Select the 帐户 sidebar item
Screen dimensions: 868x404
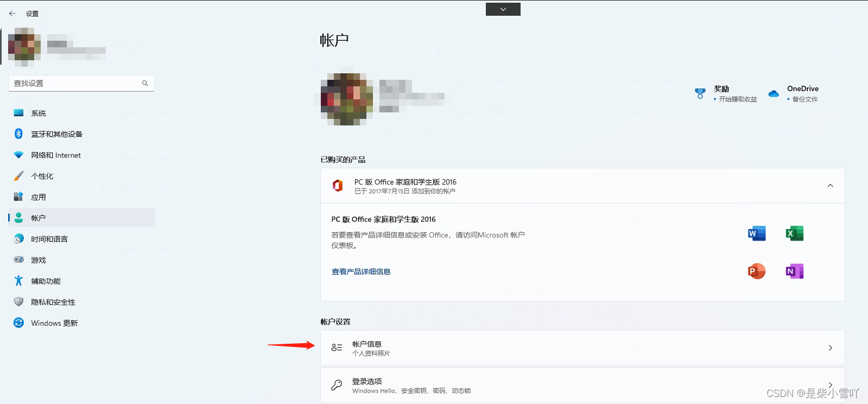tap(81, 218)
